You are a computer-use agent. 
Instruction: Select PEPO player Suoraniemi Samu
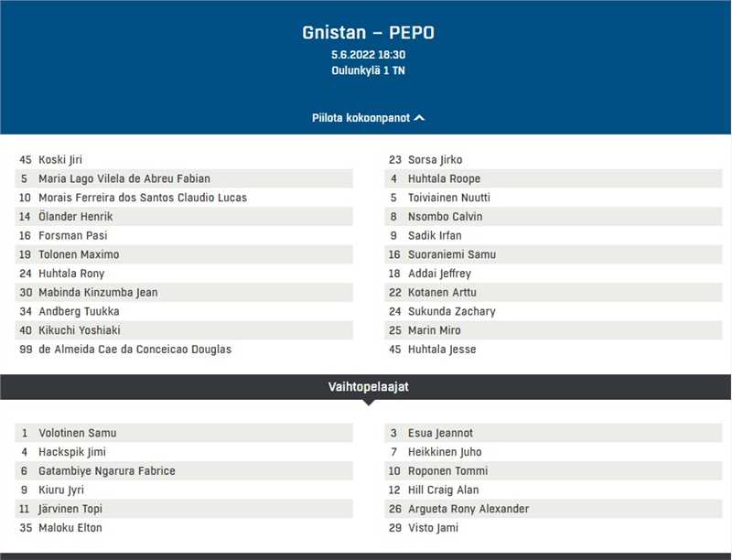coord(452,254)
